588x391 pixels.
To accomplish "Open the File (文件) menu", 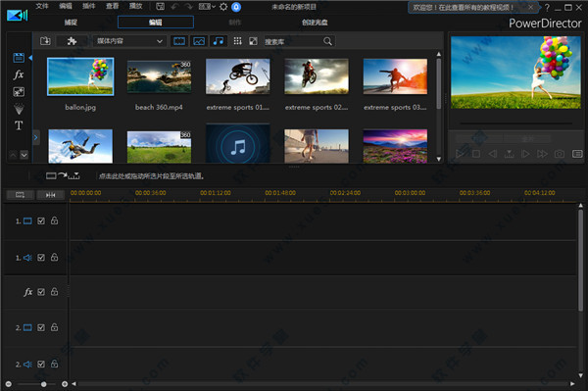I will 42,6.
